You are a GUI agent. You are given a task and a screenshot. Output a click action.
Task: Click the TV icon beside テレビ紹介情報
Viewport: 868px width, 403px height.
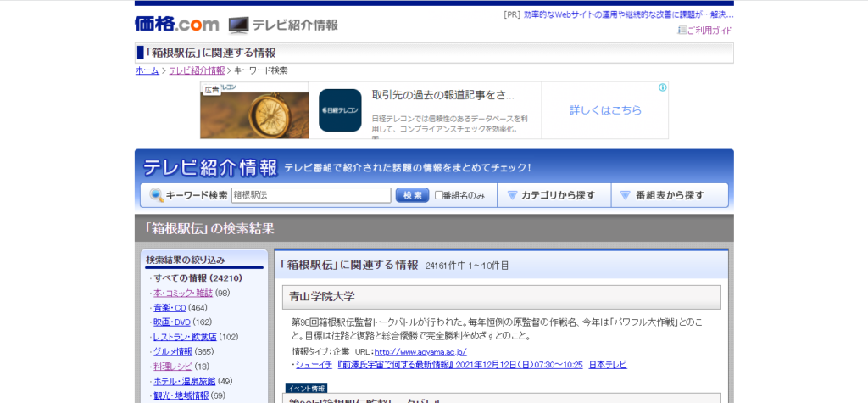pos(238,25)
